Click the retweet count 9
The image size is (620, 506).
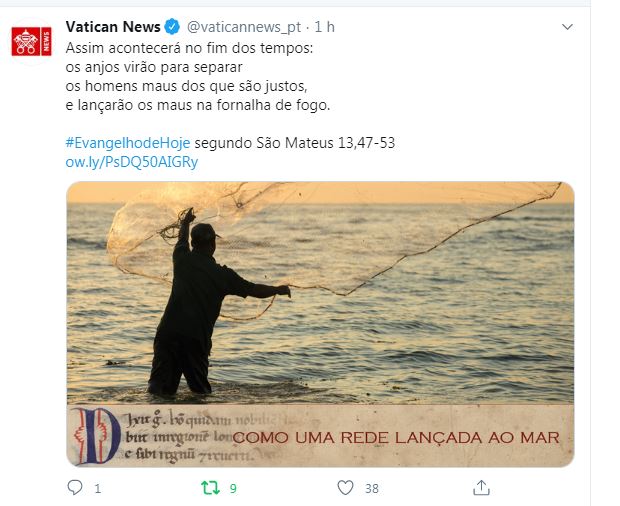233,489
